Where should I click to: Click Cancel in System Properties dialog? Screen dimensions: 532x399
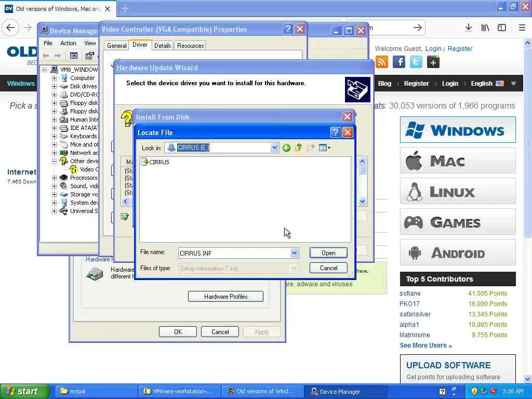point(220,332)
